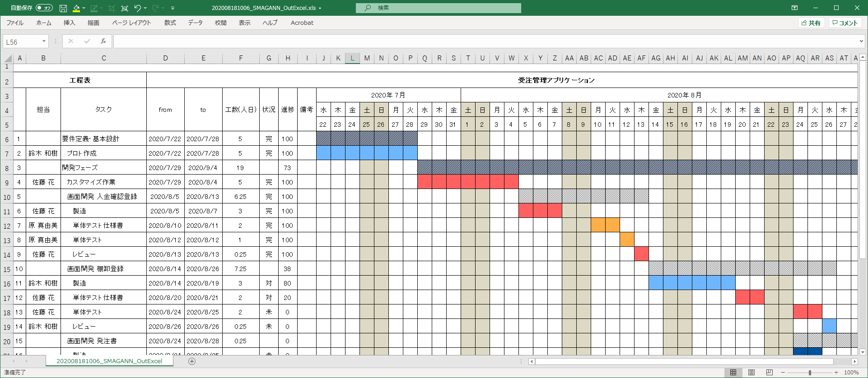The height and width of the screenshot is (378, 868).
Task: Add a new sheet with the plus icon
Action: (x=192, y=361)
